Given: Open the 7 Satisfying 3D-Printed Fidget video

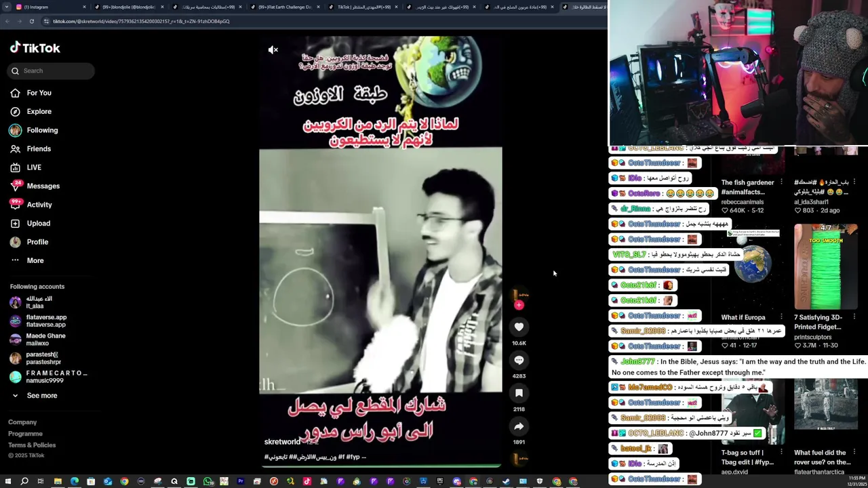Looking at the screenshot, I should tap(826, 266).
